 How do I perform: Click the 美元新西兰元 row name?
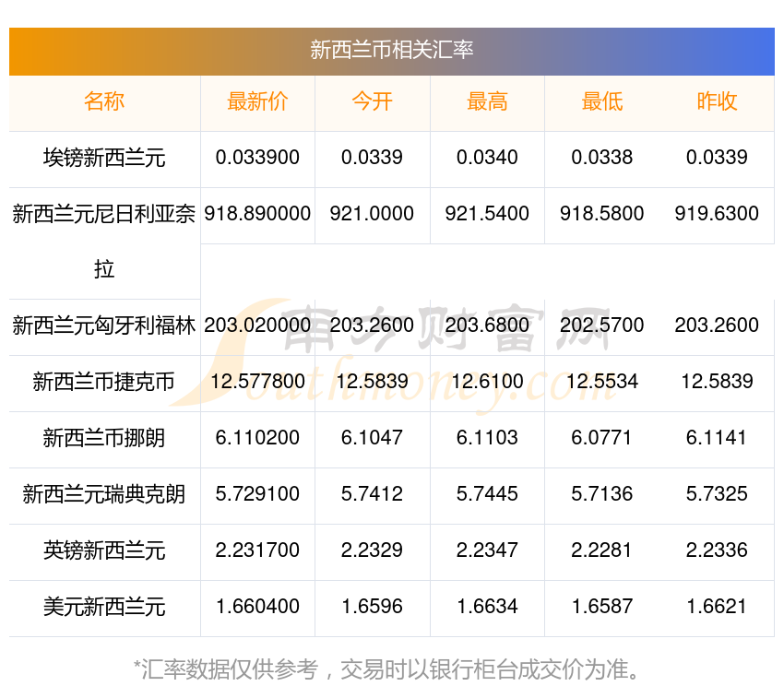click(104, 607)
